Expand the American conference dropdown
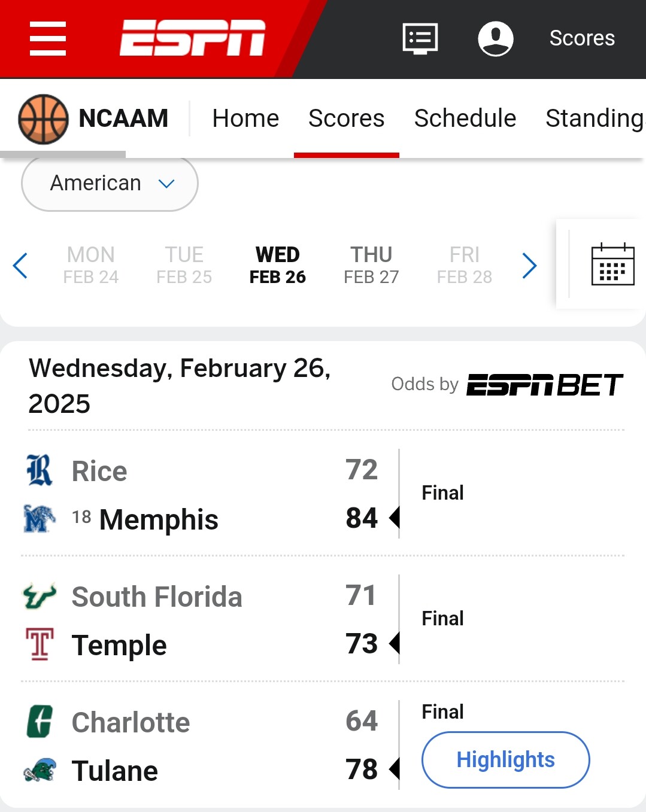 point(110,183)
